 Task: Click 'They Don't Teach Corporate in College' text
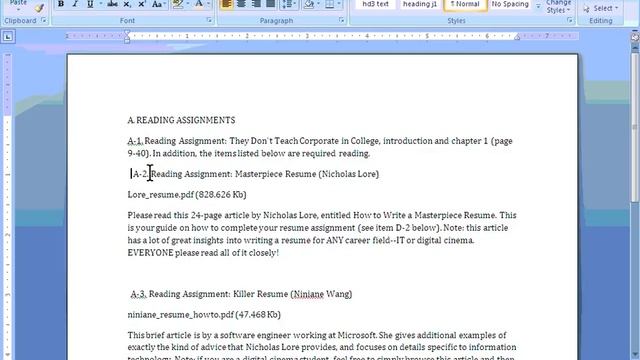tap(304, 141)
